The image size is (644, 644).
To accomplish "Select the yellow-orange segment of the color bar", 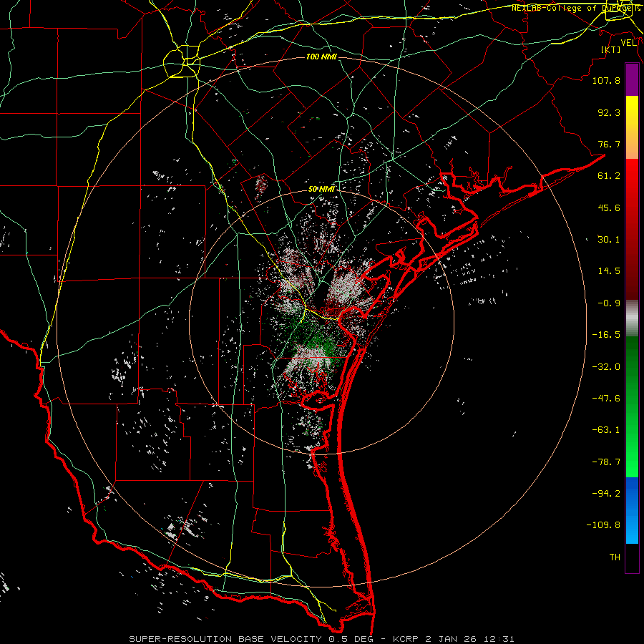I will click(x=632, y=127).
